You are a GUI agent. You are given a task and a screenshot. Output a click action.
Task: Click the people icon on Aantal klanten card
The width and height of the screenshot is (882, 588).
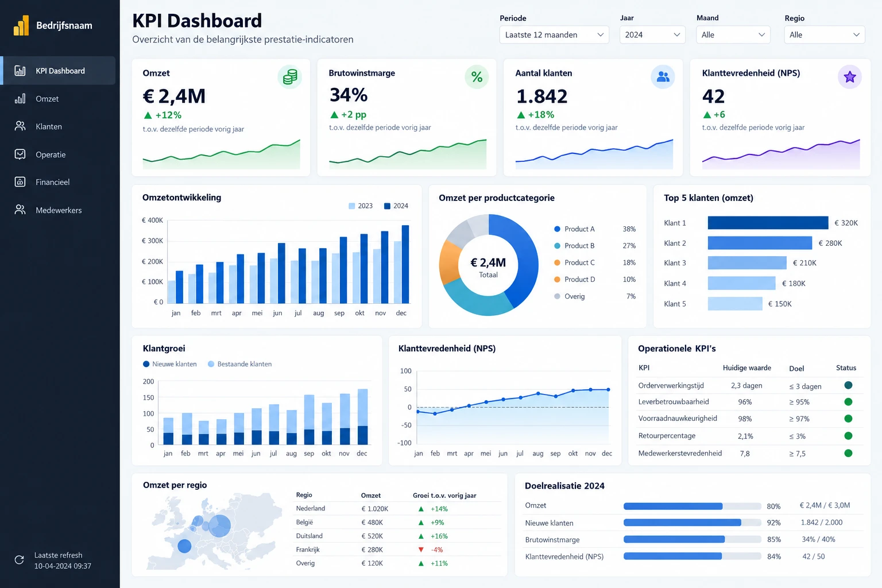(663, 77)
